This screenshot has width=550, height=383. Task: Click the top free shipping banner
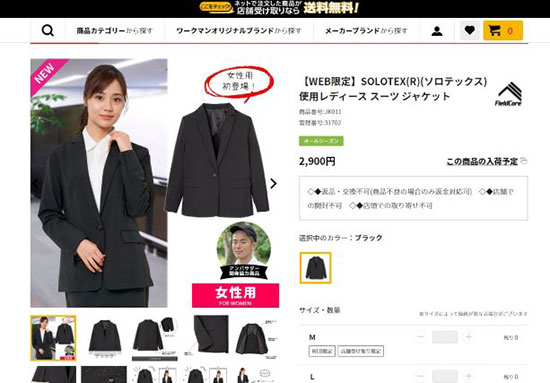click(x=279, y=8)
